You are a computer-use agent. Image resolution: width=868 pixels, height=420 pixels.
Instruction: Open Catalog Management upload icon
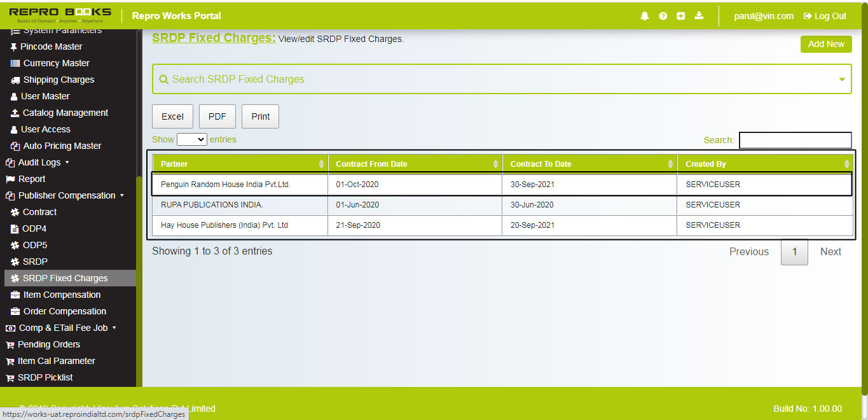tap(13, 113)
